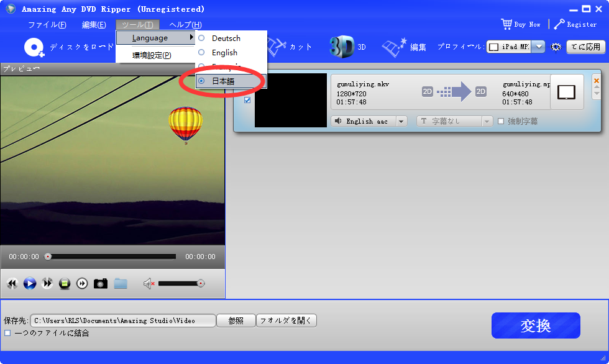The image size is (609, 364).
Task: Maximize the DVD Ripper window
Action: (x=586, y=9)
